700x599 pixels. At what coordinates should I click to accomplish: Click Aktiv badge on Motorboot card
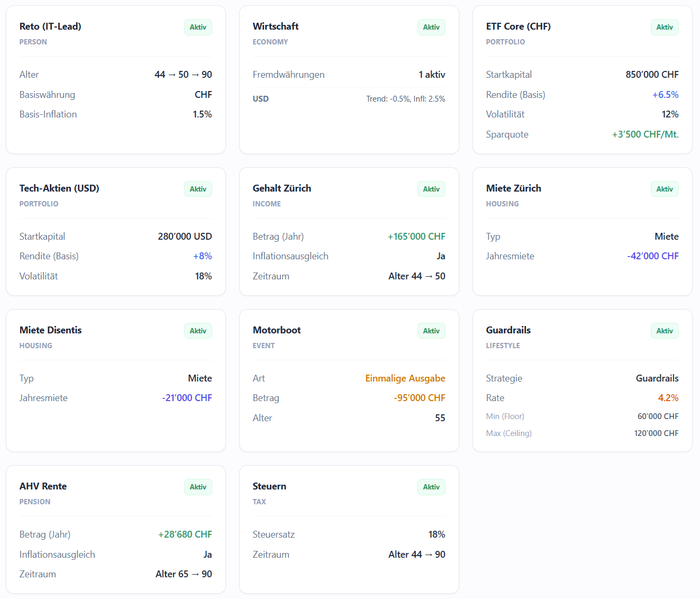431,331
